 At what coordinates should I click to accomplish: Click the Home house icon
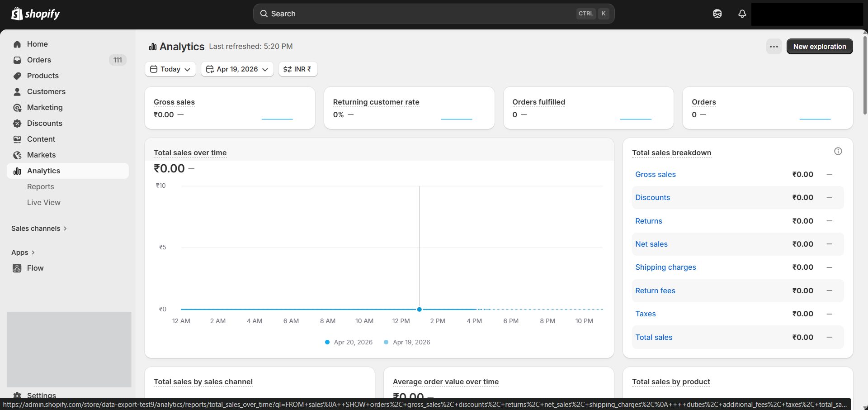pos(17,44)
